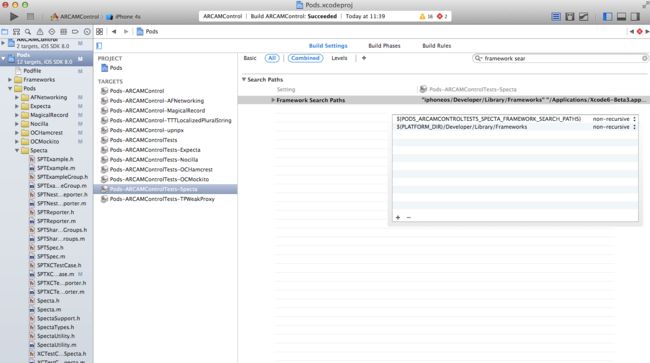The height and width of the screenshot is (363, 650).
Task: Jump to next issue arrow
Action: pyautogui.click(x=647, y=31)
